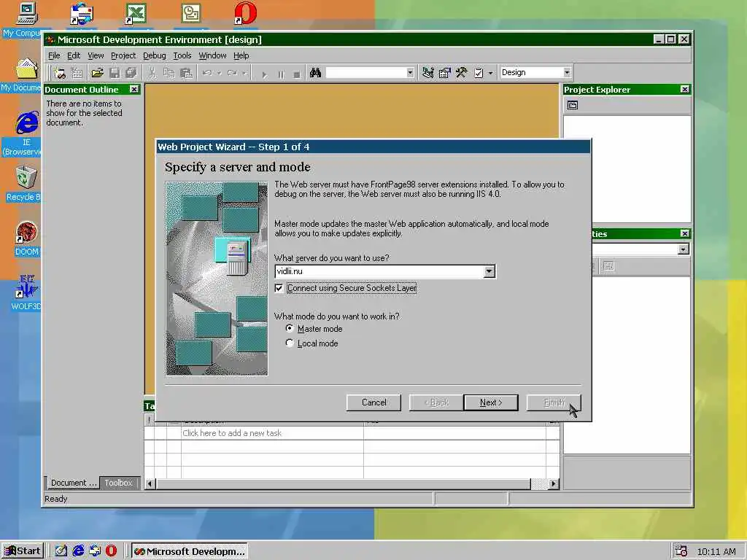The width and height of the screenshot is (747, 560).
Task: Select the WOLF3D desktop shortcut
Action: pos(26,292)
